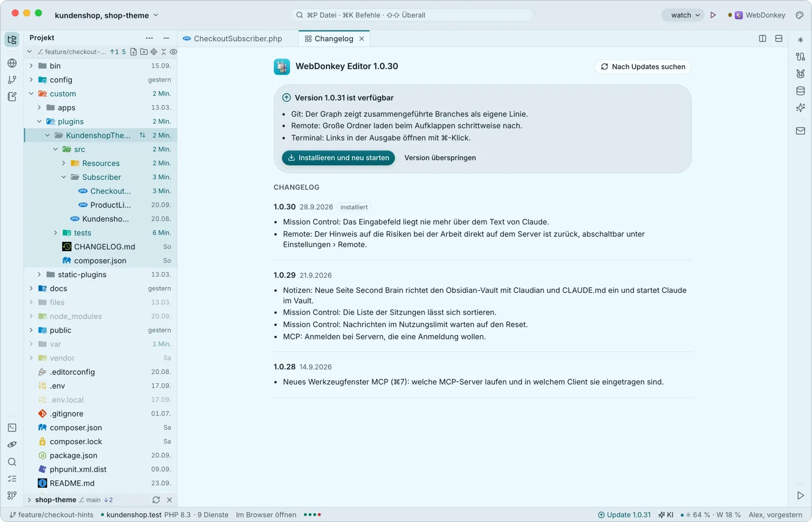Click the search magnifier in left sidebar
This screenshot has height=522, width=812.
coord(12,462)
